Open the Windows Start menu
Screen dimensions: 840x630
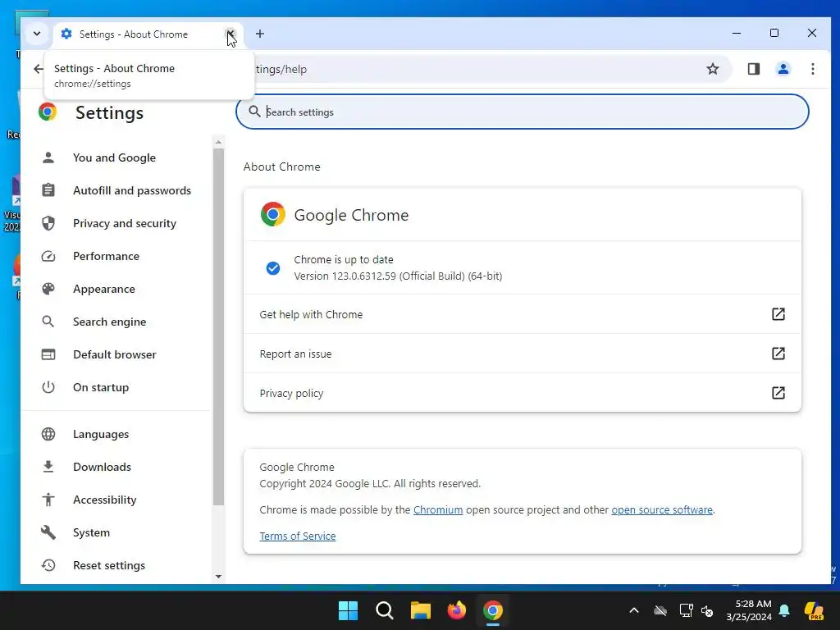tap(348, 610)
